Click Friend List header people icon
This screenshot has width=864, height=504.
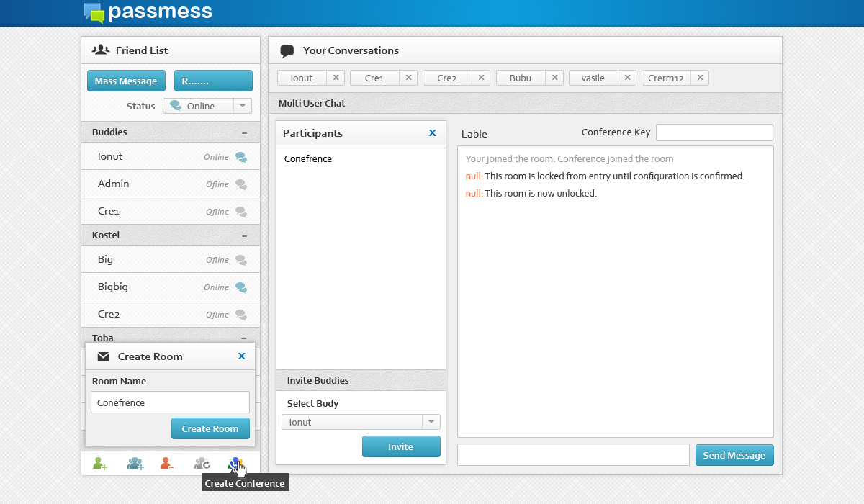pos(101,50)
